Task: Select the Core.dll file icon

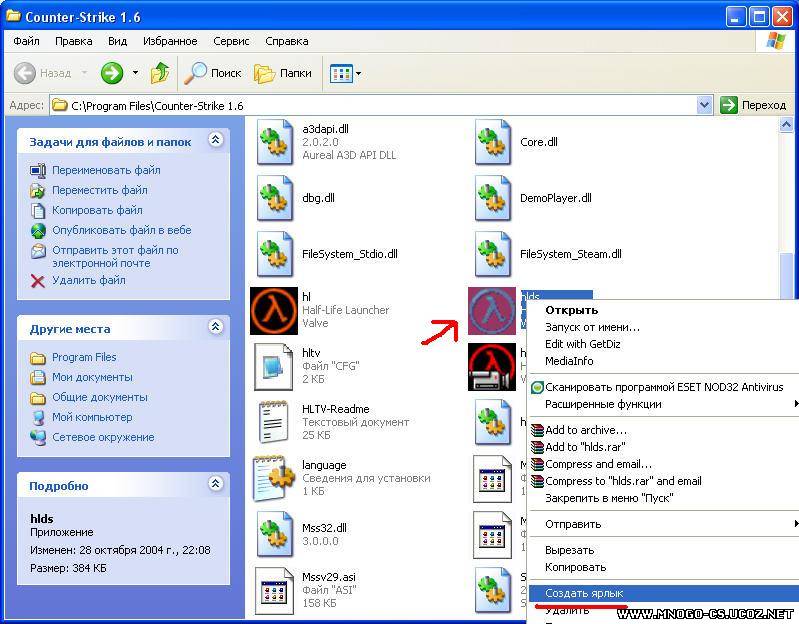Action: [x=493, y=142]
